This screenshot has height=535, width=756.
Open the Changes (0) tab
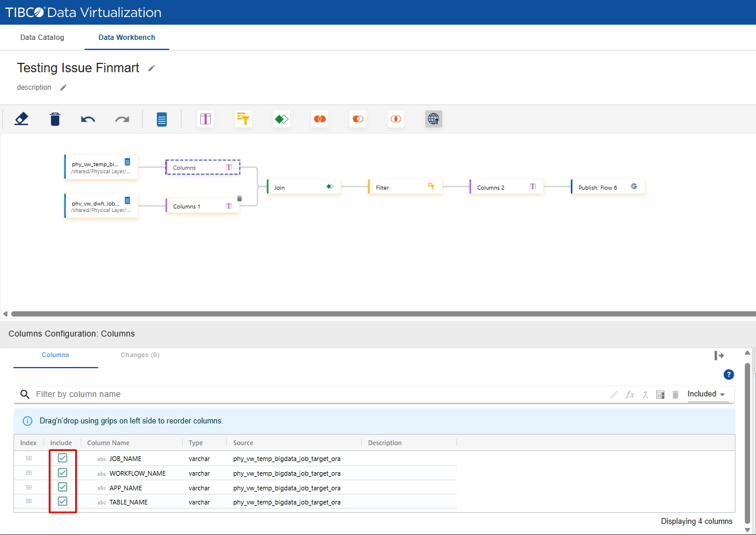coord(140,355)
